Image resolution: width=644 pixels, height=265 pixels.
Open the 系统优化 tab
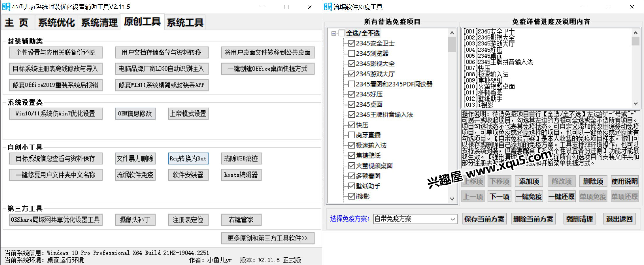pos(57,22)
